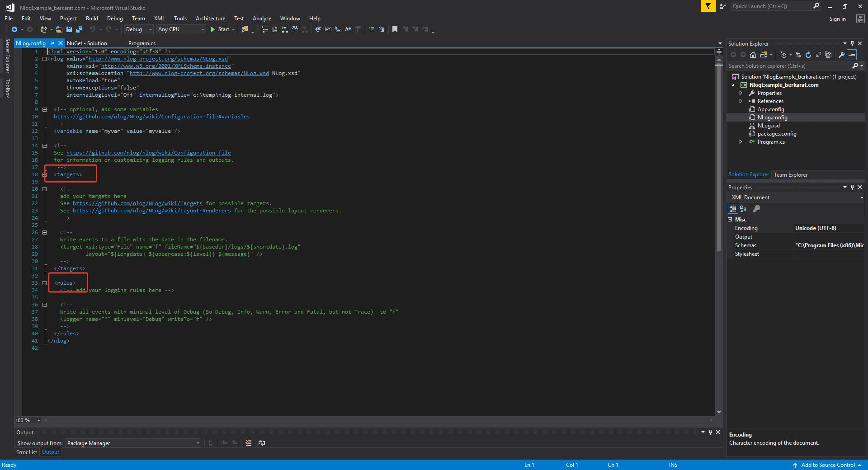Expand the Program.cs node in Solution Explorer
Screen dimensions: 868x470
(741, 142)
